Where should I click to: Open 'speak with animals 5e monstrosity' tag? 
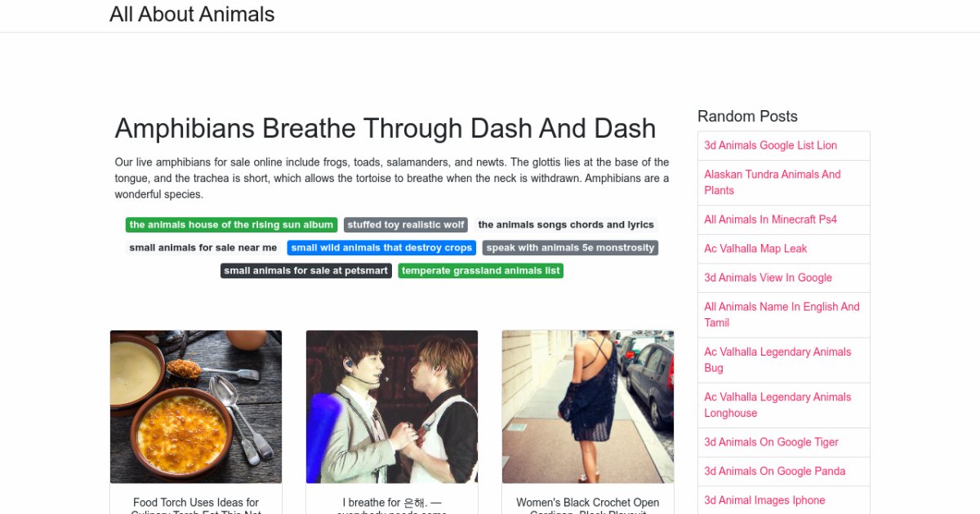coord(570,247)
